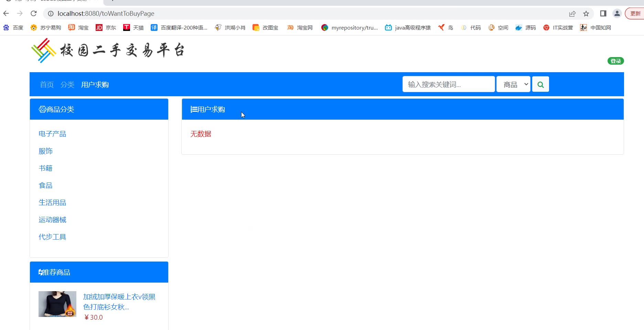
Task: Click the green search magnifier button
Action: click(540, 84)
